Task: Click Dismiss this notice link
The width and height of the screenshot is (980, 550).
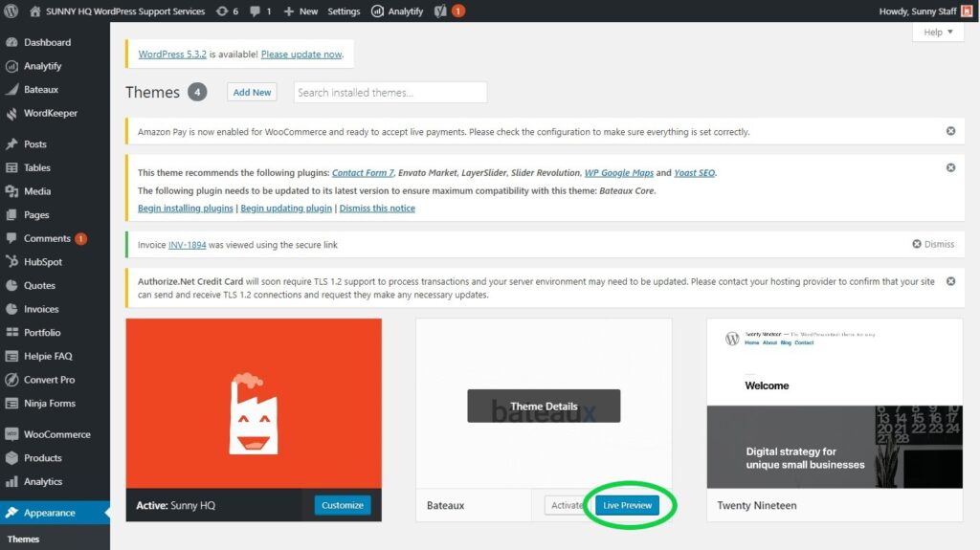Action: (377, 209)
